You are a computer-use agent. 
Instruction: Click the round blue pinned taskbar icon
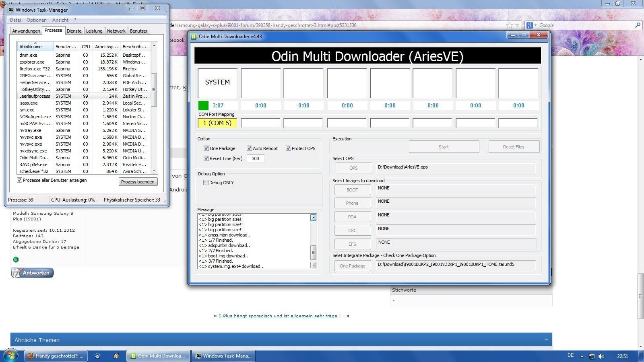click(97, 356)
